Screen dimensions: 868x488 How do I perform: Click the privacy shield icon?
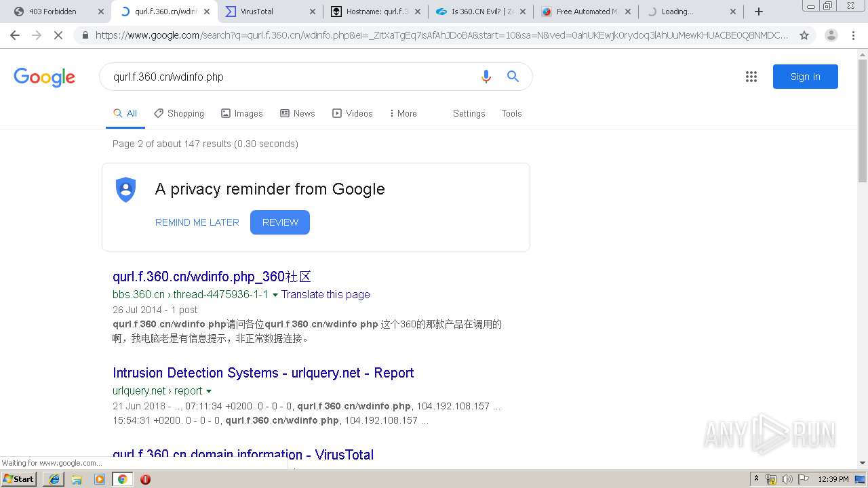click(x=126, y=190)
